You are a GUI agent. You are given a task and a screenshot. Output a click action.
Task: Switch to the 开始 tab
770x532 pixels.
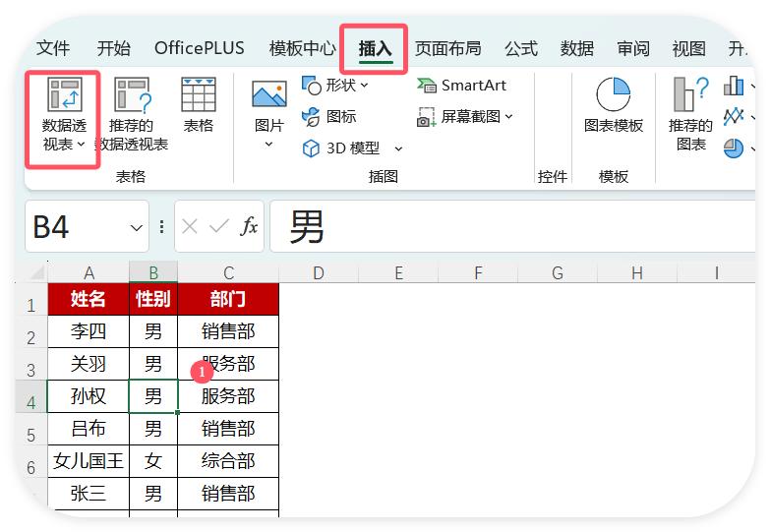coord(113,48)
